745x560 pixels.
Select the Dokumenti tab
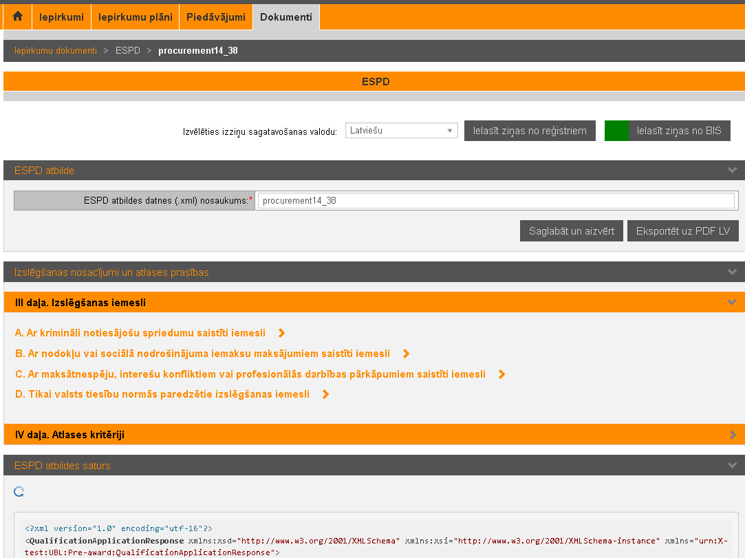point(286,17)
